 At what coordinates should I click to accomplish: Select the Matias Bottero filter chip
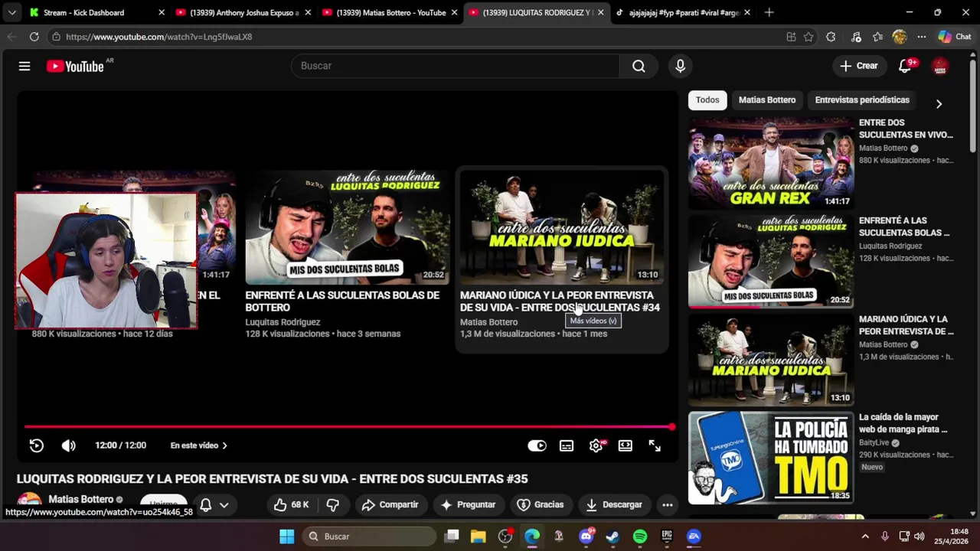point(767,100)
